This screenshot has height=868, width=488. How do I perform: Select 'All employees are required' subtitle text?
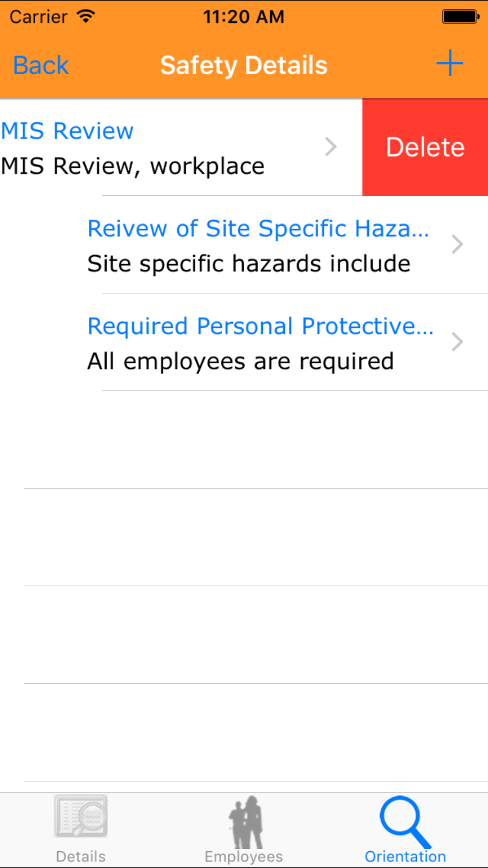[x=241, y=361]
